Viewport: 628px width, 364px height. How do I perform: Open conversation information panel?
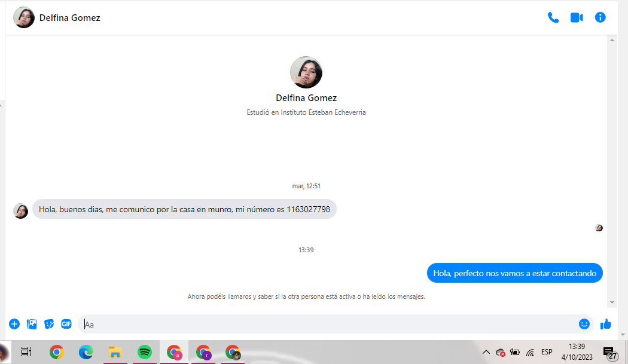coord(600,17)
